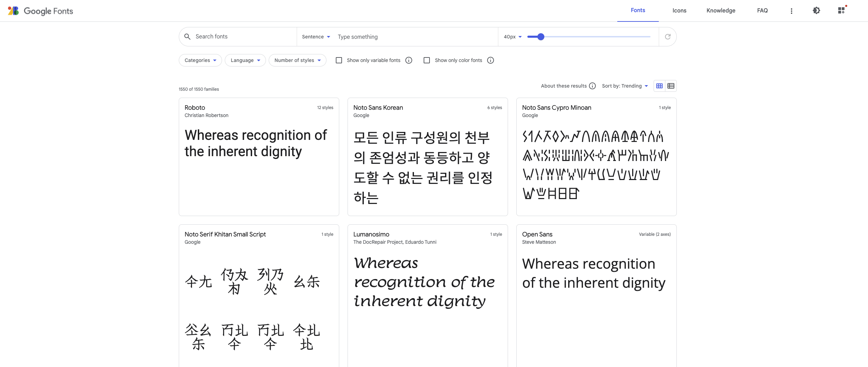Click the Search fonts input field
The width and height of the screenshot is (868, 367).
coord(244,37)
